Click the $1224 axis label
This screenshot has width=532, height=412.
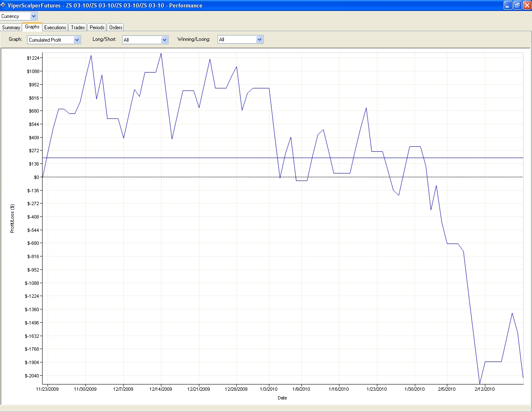(33, 58)
